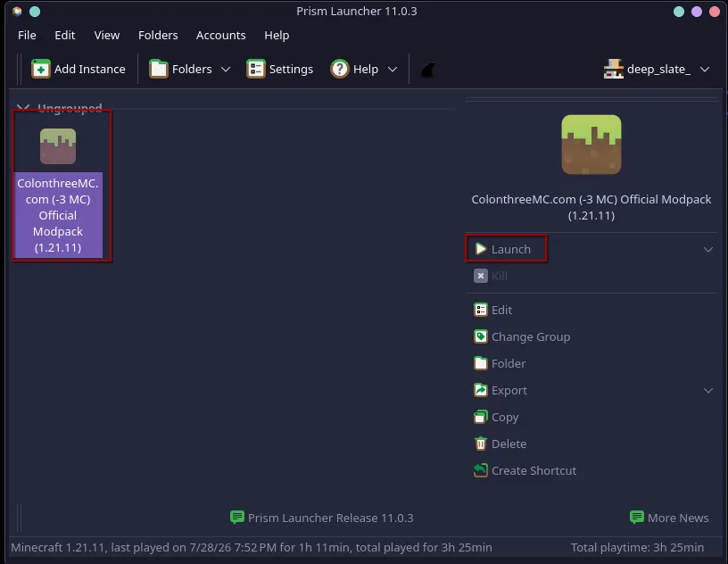Click the Edit instance icon
This screenshot has width=728, height=564.
[x=481, y=310]
